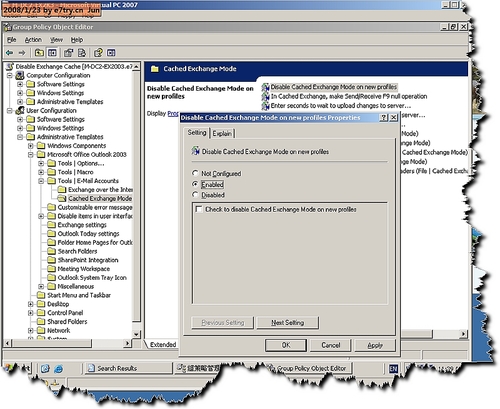The image size is (500, 409).
Task: Expand Software Settings under Computer Configuration
Action: pos(20,84)
